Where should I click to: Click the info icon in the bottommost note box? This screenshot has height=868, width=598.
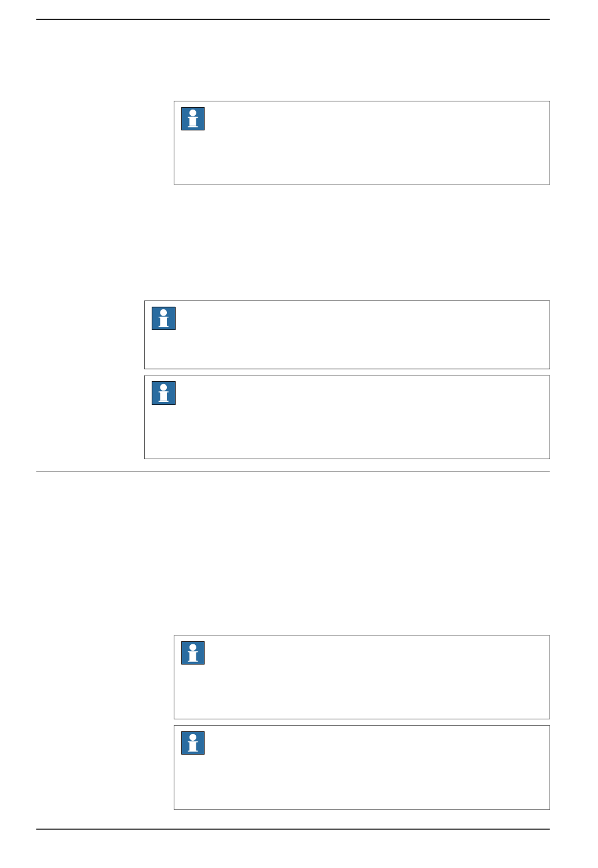193,743
